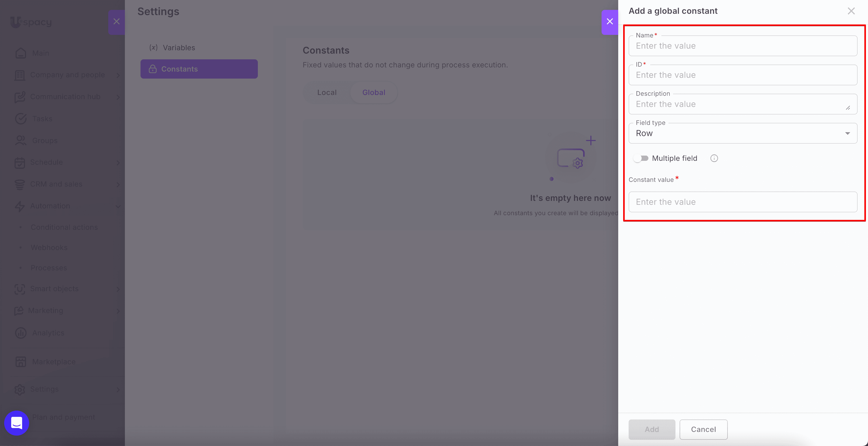Click the Tasks sidebar label

[x=42, y=119]
